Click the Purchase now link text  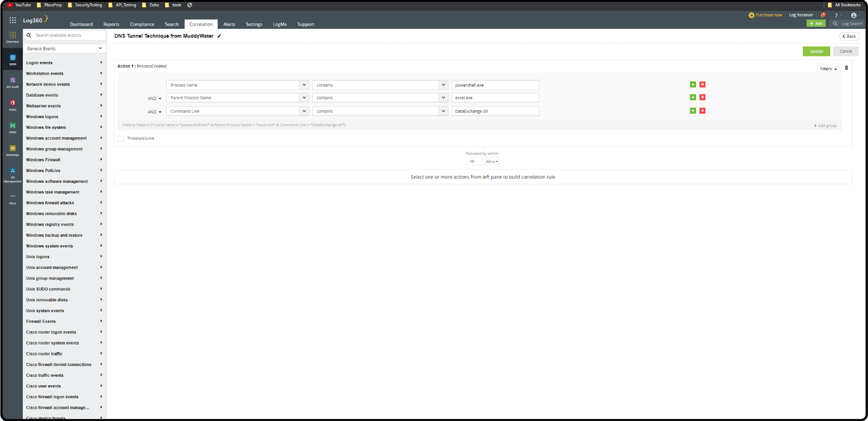[769, 15]
